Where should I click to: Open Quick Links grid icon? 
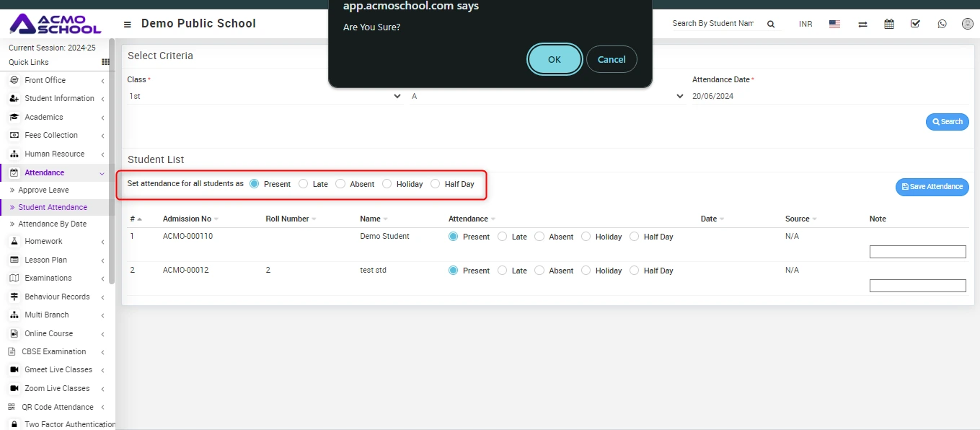(x=105, y=63)
